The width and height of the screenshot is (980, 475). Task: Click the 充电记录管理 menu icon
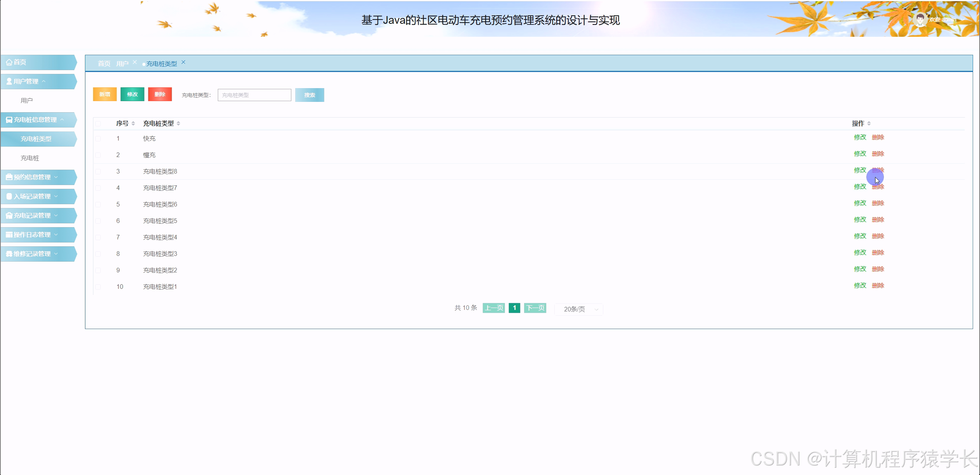tap(9, 216)
